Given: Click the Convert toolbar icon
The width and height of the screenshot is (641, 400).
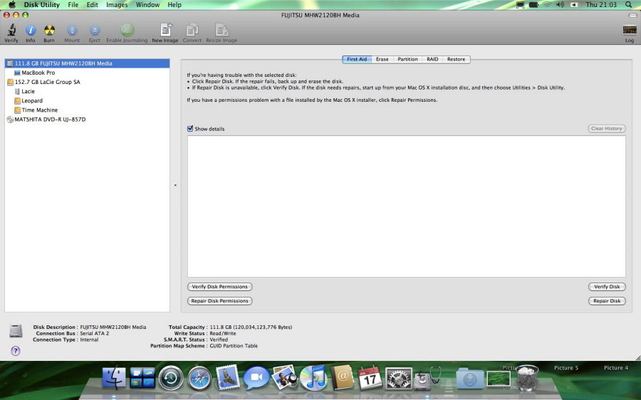Looking at the screenshot, I should (192, 30).
